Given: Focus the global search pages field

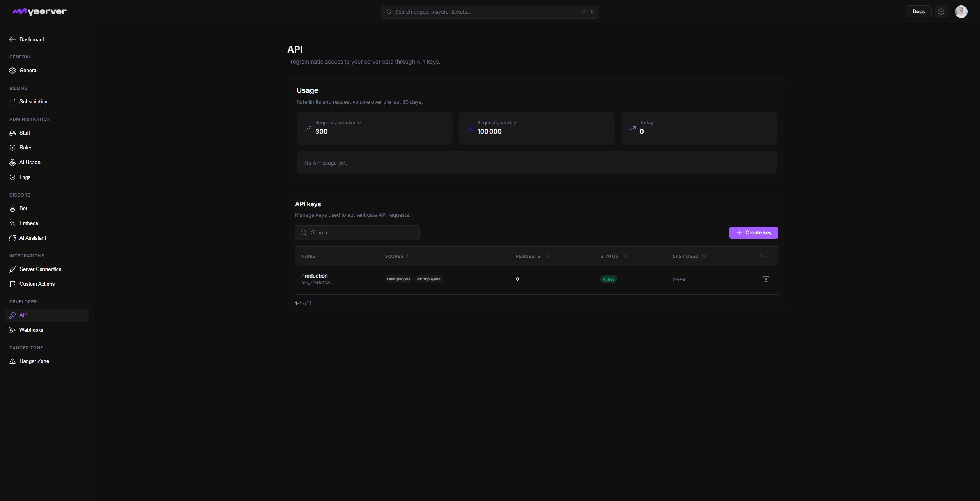Looking at the screenshot, I should tap(490, 12).
